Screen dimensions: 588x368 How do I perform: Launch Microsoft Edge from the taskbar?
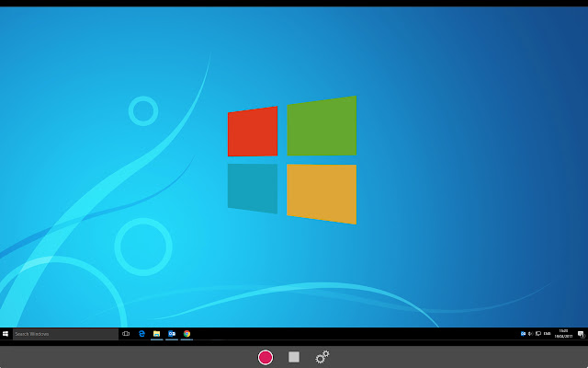[x=141, y=334]
